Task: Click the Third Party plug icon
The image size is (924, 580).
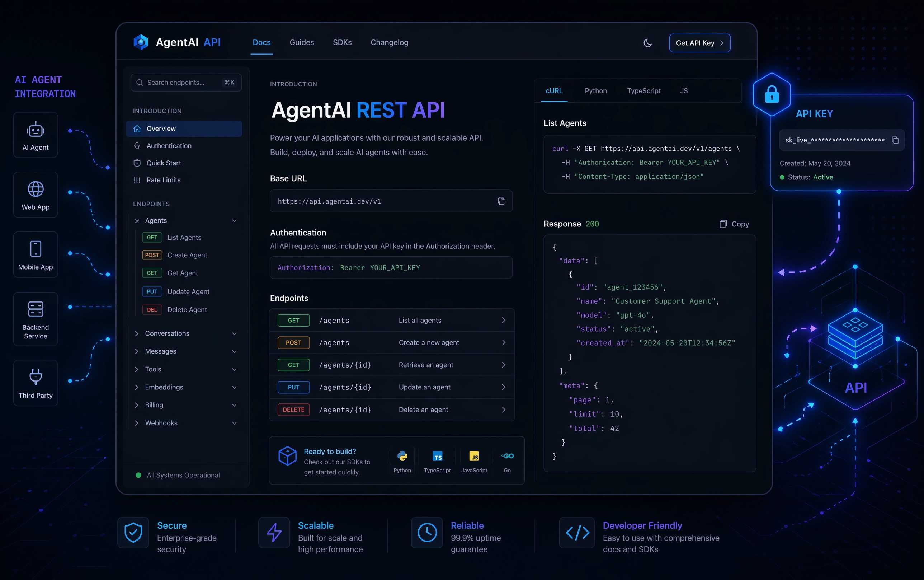Action: coord(36,377)
